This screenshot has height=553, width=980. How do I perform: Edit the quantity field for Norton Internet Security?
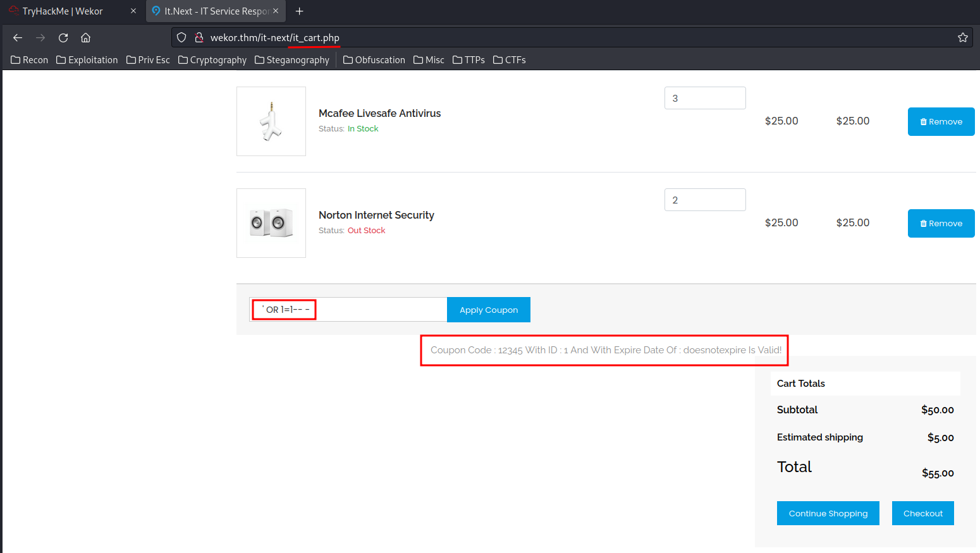(x=705, y=200)
